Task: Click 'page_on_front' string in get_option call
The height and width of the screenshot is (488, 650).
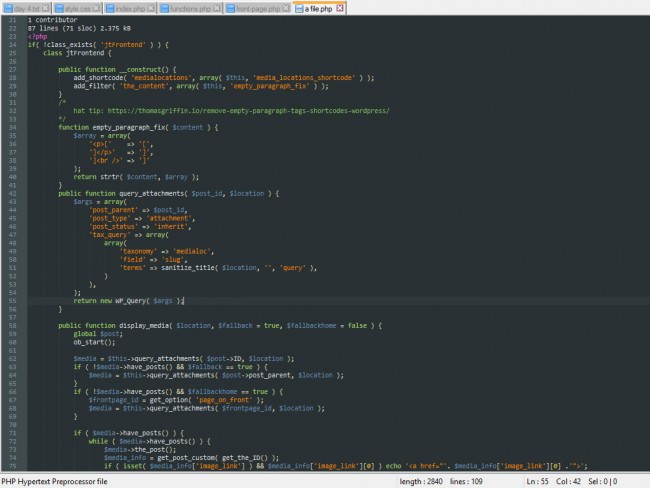Action: [224, 400]
